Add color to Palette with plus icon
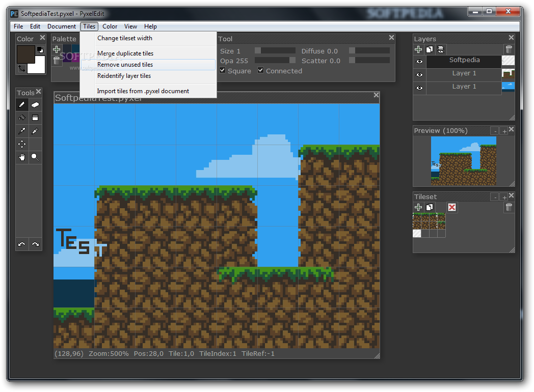534x392 pixels. pyautogui.click(x=57, y=50)
